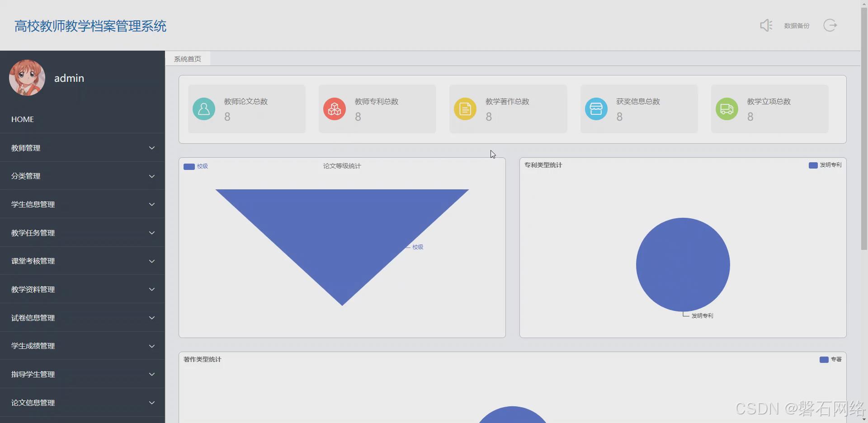Toggle the 校级 legend on 论文等级统计 chart

pyautogui.click(x=196, y=166)
